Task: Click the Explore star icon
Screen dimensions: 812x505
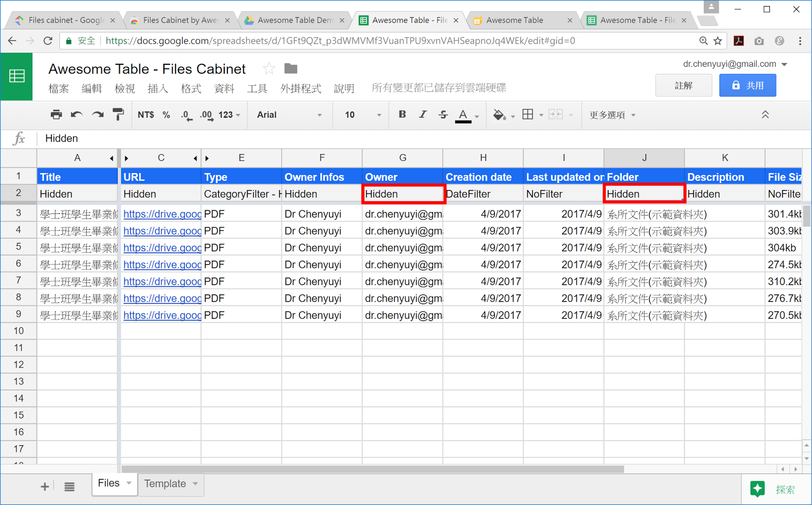Action: click(x=758, y=489)
